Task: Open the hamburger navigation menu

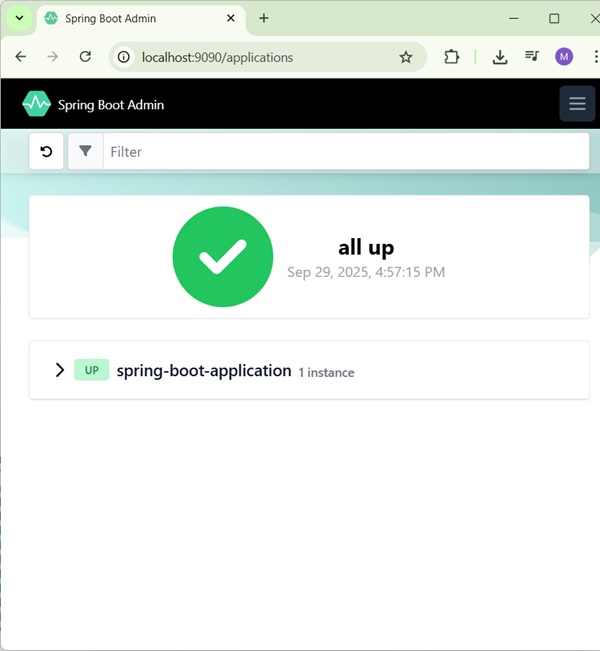Action: click(x=577, y=104)
